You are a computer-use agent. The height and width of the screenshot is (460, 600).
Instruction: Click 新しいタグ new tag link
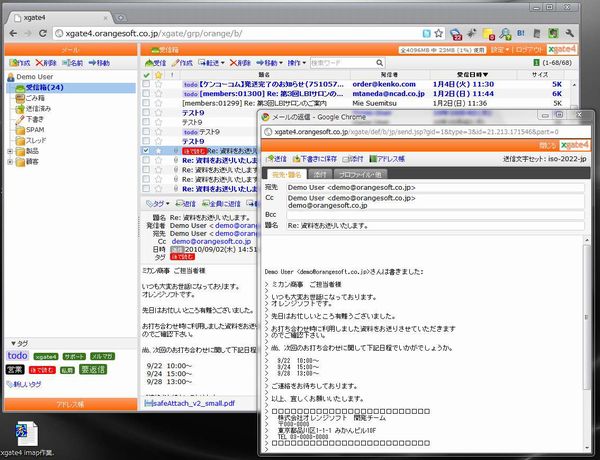(x=27, y=384)
